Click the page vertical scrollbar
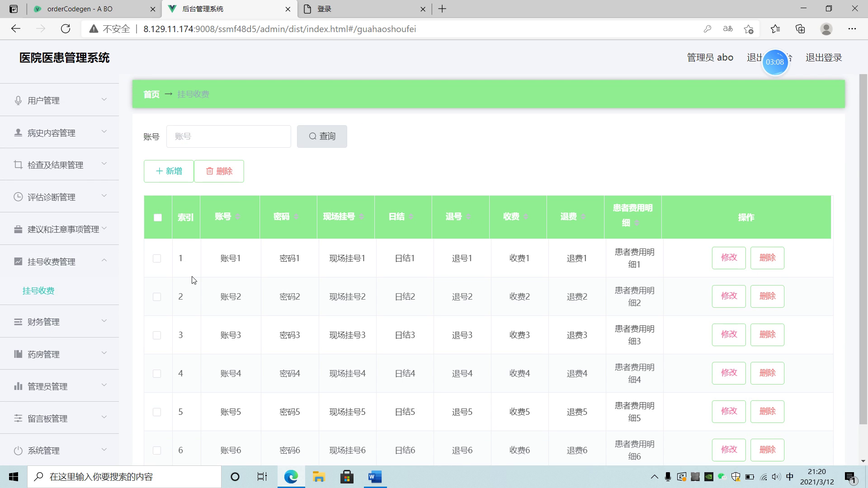The height and width of the screenshot is (488, 868). (x=863, y=249)
